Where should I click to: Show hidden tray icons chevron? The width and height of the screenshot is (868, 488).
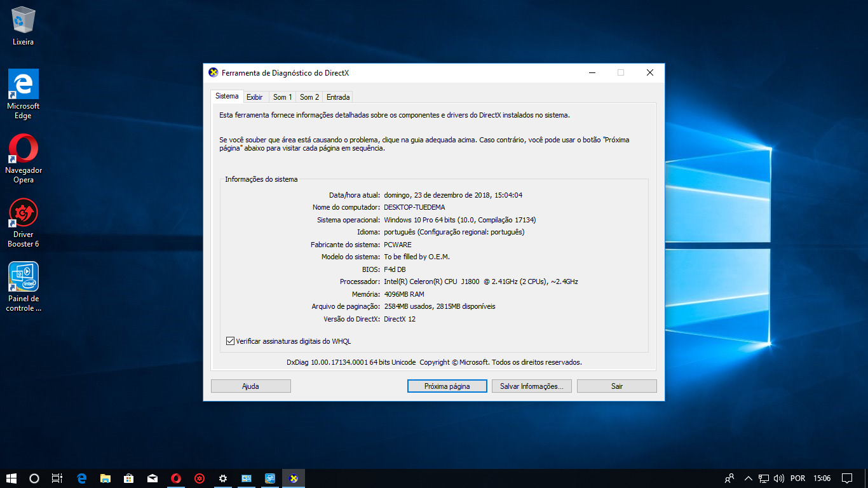point(748,478)
